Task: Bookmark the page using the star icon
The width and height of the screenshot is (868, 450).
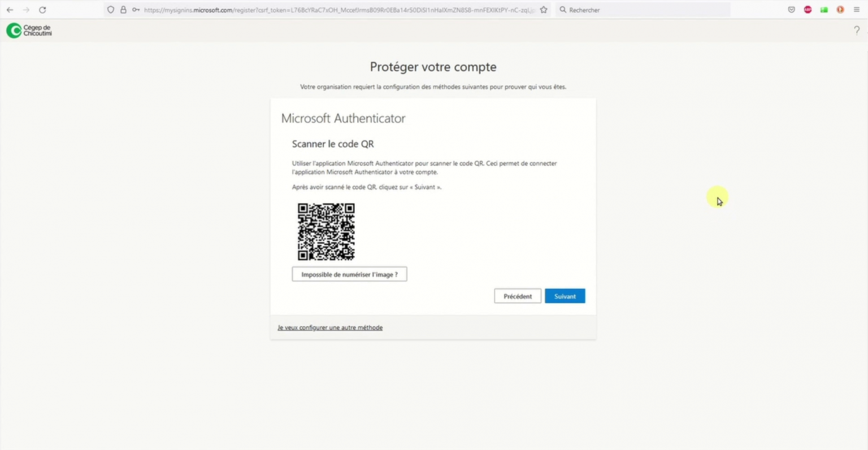Action: pyautogui.click(x=543, y=10)
